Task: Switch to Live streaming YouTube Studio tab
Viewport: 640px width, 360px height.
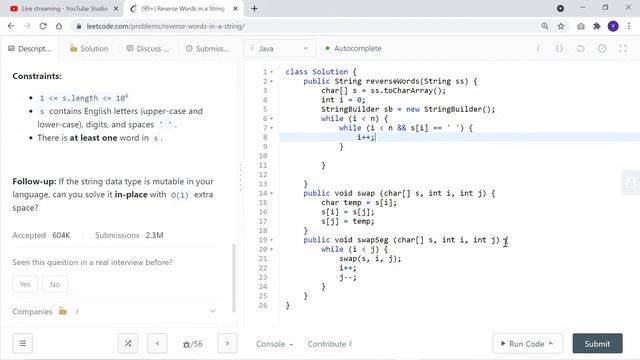Action: coord(63,9)
